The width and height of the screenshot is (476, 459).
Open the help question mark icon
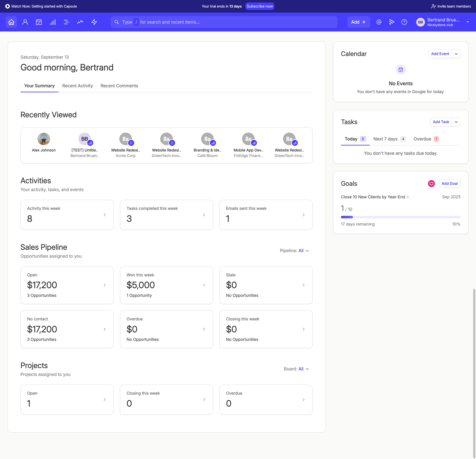point(404,22)
